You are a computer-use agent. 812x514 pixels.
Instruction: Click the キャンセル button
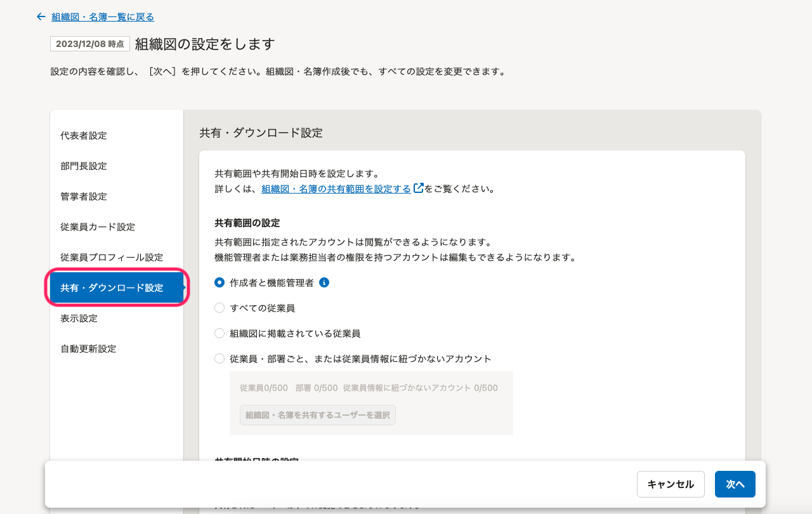pyautogui.click(x=671, y=484)
